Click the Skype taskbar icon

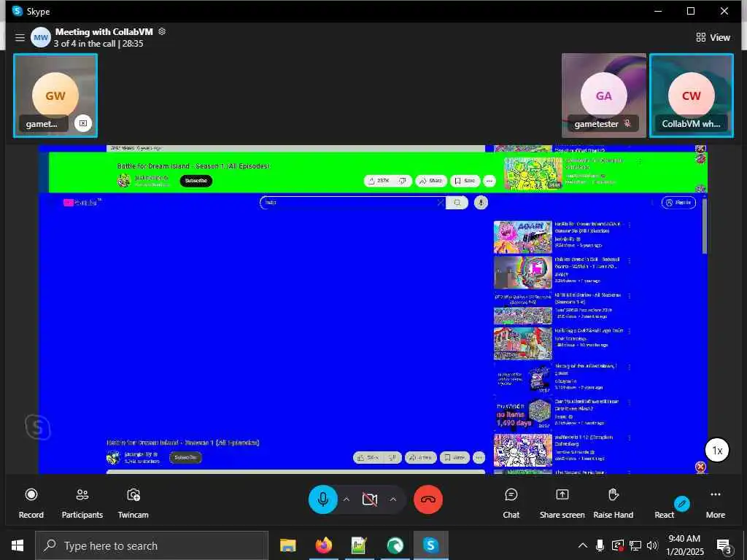point(430,545)
